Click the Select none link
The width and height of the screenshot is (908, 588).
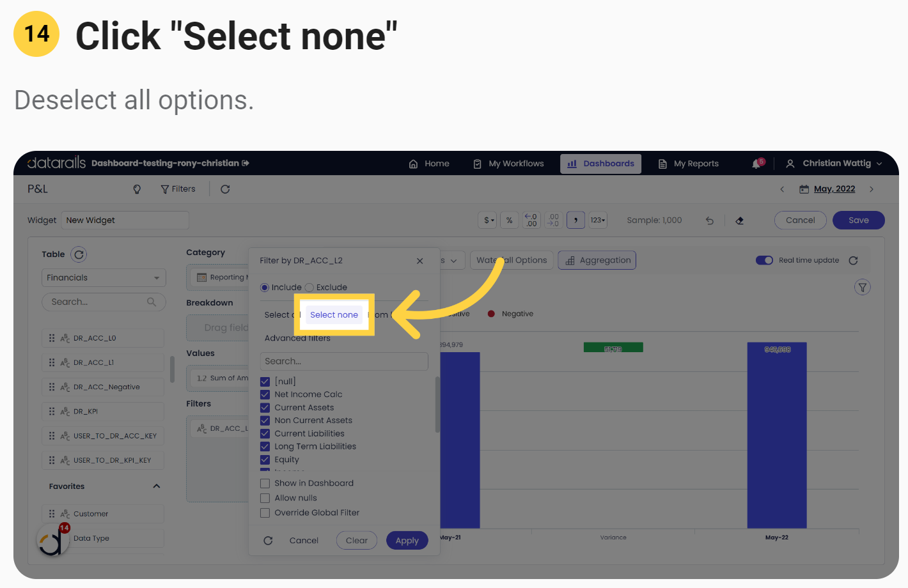(334, 314)
